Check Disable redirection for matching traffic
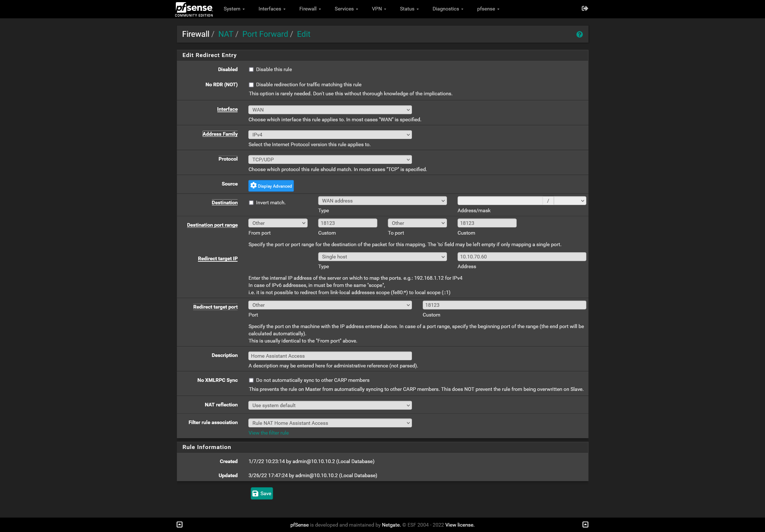Viewport: 765px width, 532px height. point(251,85)
